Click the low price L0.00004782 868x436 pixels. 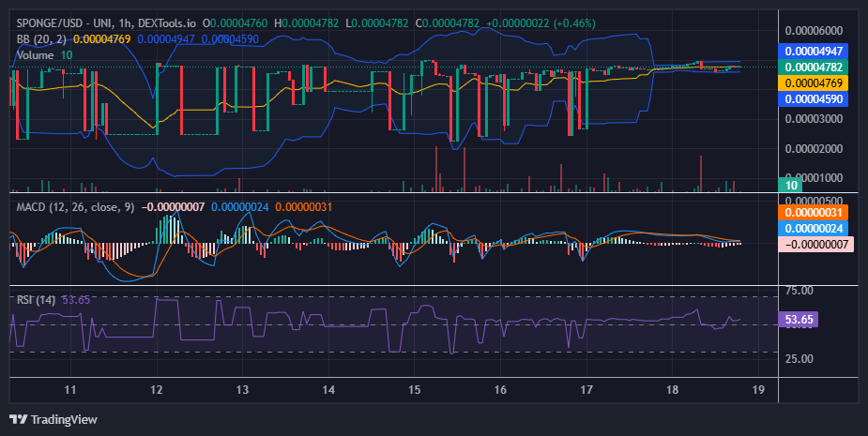[x=377, y=23]
